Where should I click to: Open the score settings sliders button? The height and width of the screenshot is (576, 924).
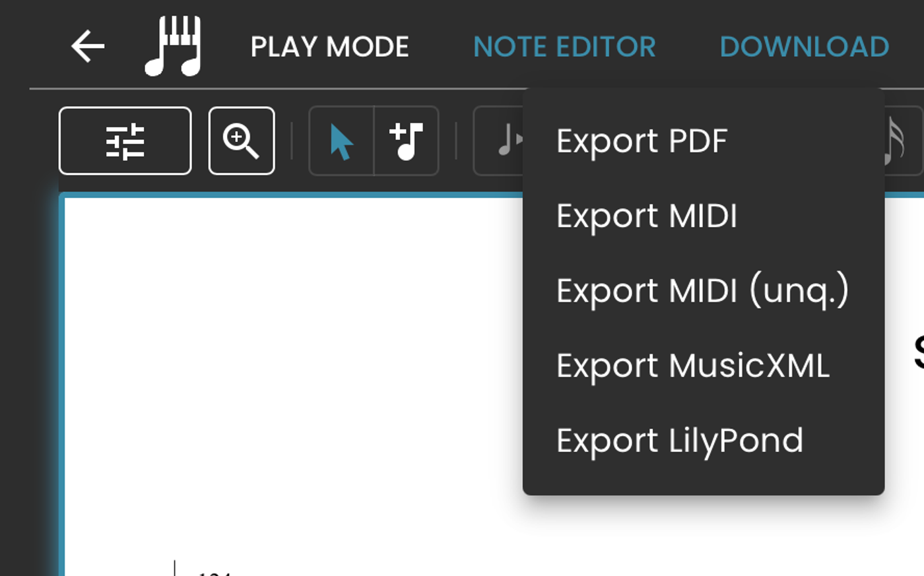point(125,141)
